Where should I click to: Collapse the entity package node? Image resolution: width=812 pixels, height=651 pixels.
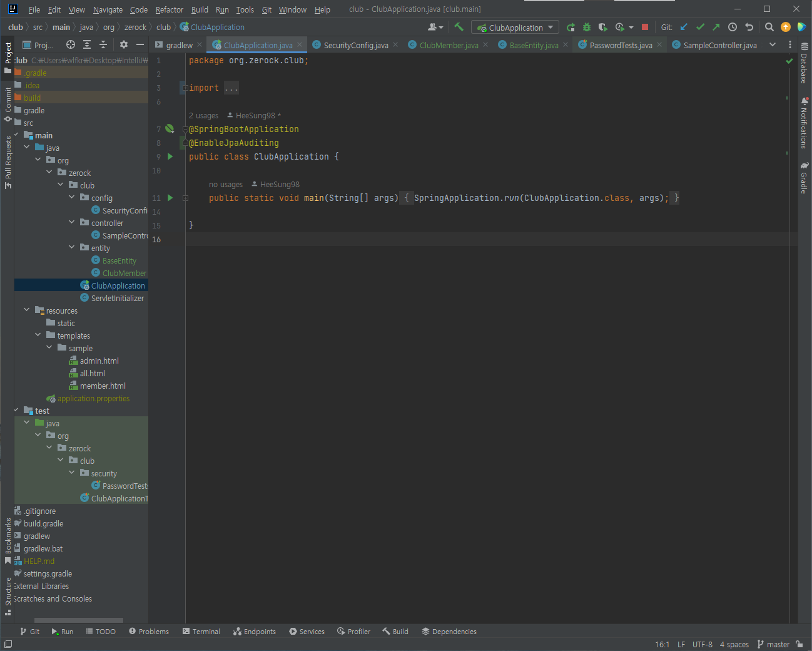(x=72, y=247)
